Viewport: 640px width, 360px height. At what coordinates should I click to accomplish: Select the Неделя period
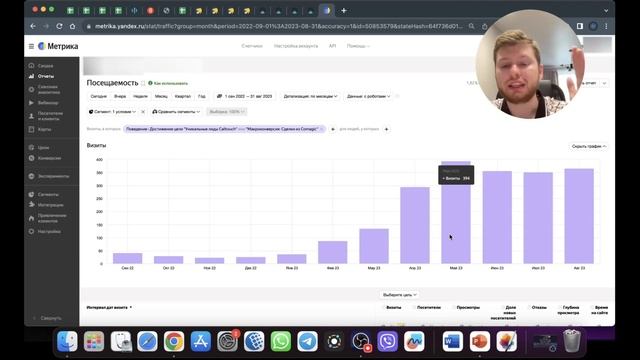point(140,96)
